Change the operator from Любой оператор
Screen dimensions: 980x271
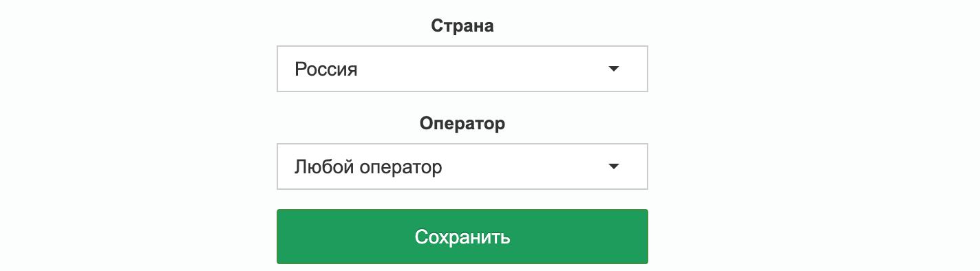tap(462, 166)
